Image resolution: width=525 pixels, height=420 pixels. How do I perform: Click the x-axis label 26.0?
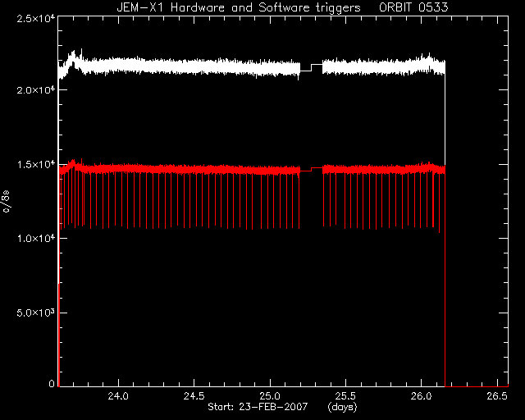(x=421, y=396)
